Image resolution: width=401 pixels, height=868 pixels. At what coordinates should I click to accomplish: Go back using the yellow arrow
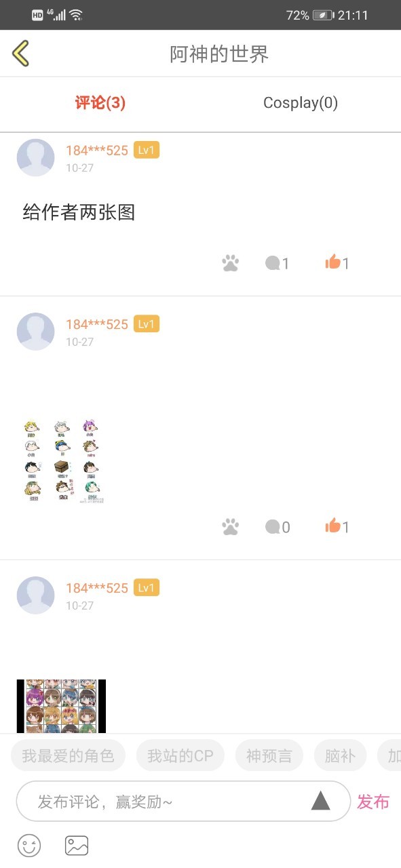(21, 53)
